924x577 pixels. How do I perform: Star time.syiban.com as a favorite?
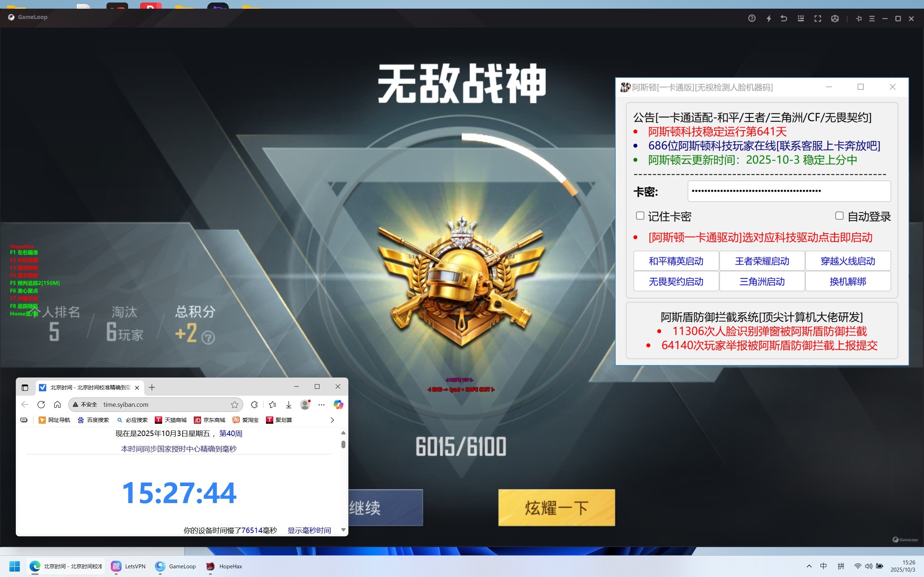coord(235,405)
